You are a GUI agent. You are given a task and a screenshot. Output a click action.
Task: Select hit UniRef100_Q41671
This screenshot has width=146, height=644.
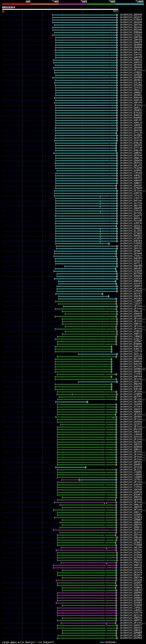tap(131, 17)
